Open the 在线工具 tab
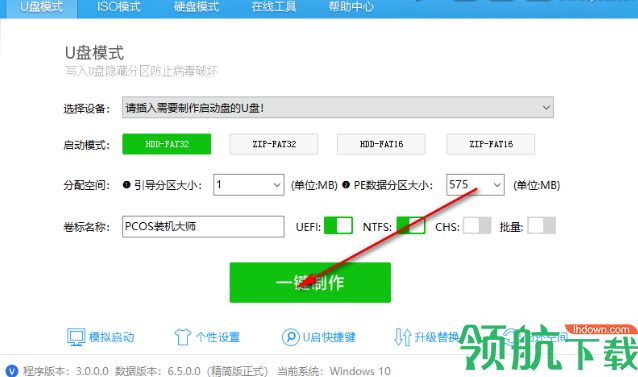The width and height of the screenshot is (638, 377). pyautogui.click(x=273, y=7)
